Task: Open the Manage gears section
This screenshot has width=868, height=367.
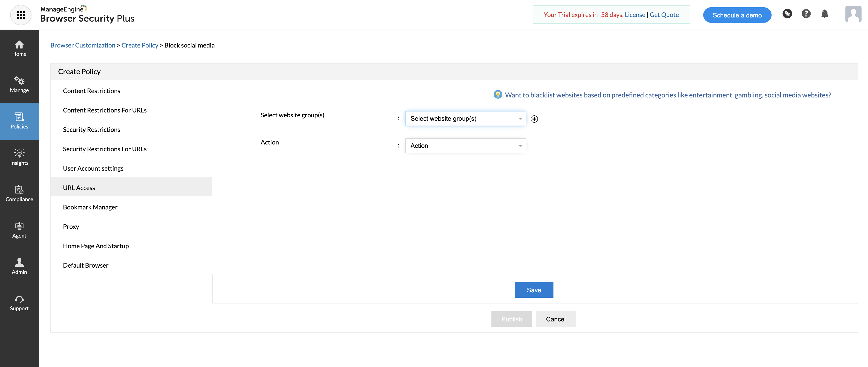Action: pyautogui.click(x=19, y=85)
